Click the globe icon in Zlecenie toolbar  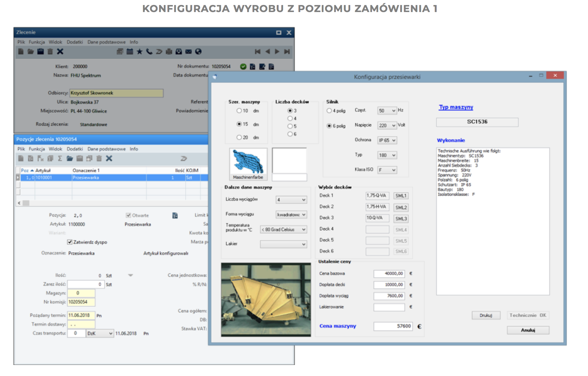tap(199, 52)
